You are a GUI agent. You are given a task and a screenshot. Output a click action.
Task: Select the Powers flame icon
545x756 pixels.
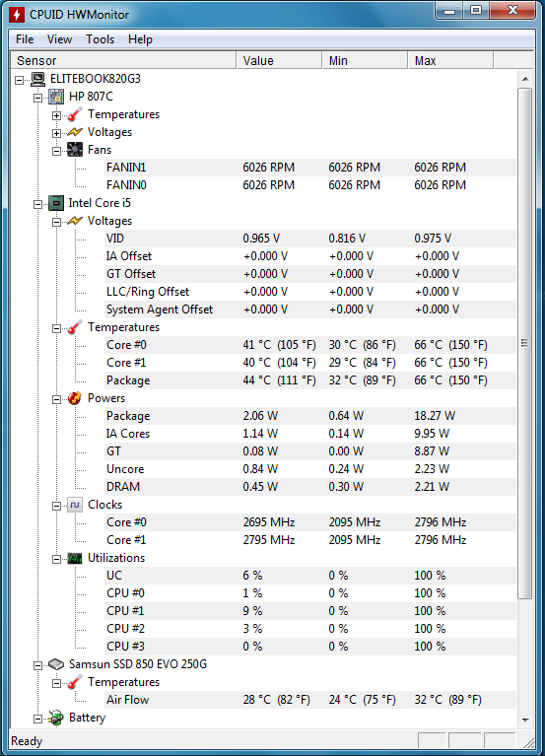click(75, 398)
